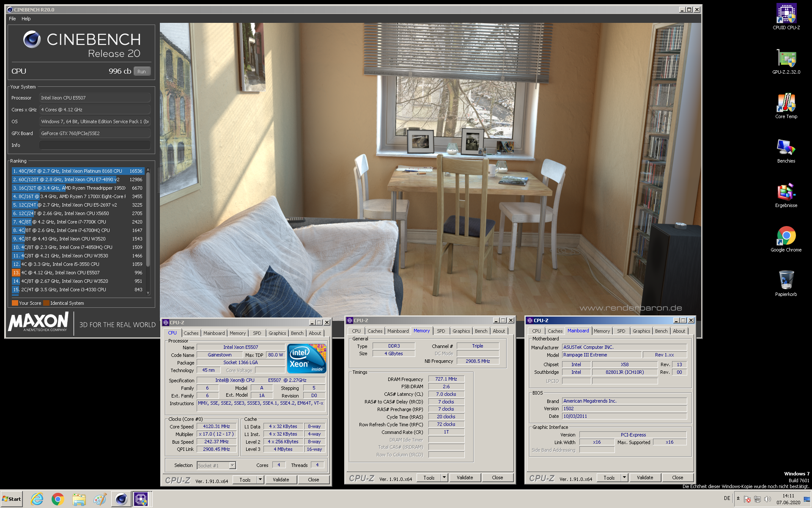
Task: Open the GPU-Z.2.32.0 desktop shortcut
Action: [x=786, y=61]
